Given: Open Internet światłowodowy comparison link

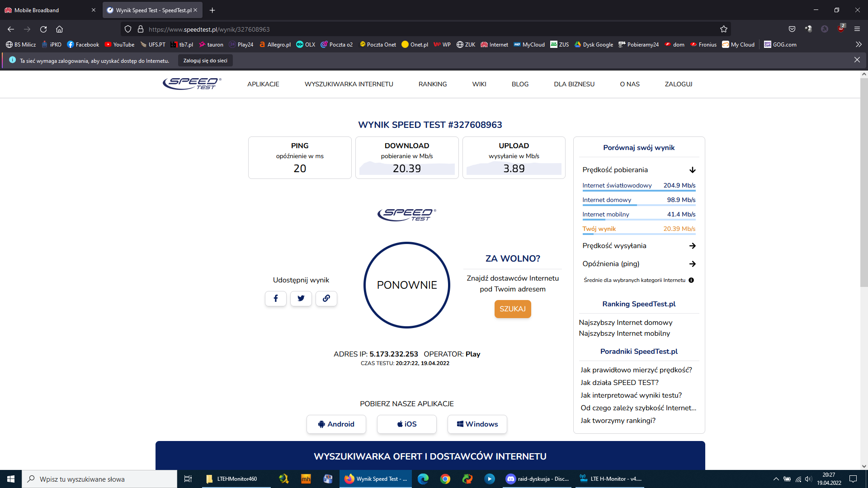Looking at the screenshot, I should (617, 186).
